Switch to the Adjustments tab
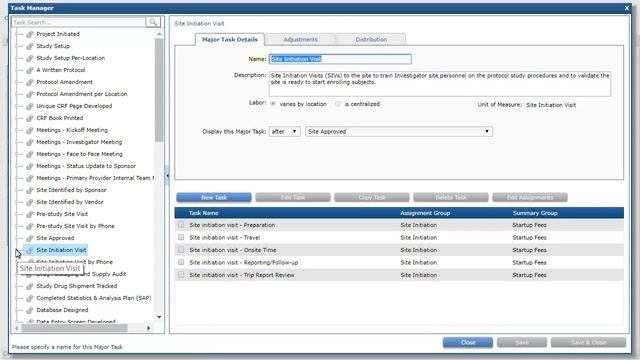640x360 pixels. (x=300, y=40)
